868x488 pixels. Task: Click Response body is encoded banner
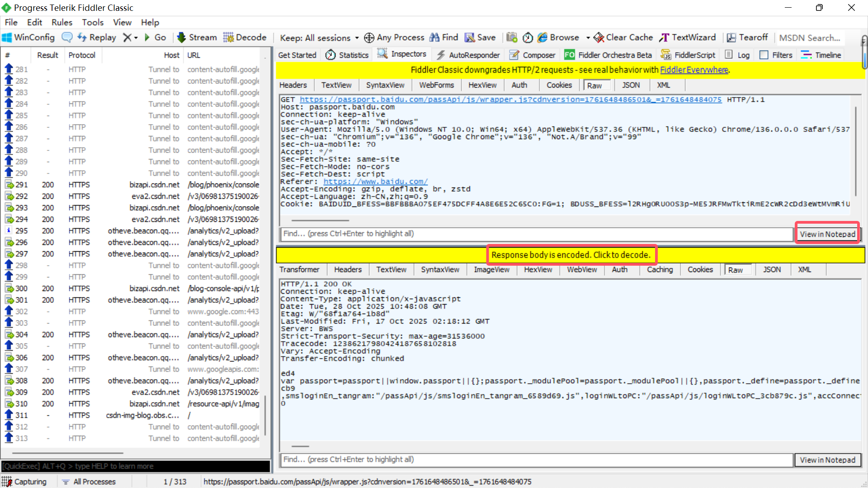(571, 255)
